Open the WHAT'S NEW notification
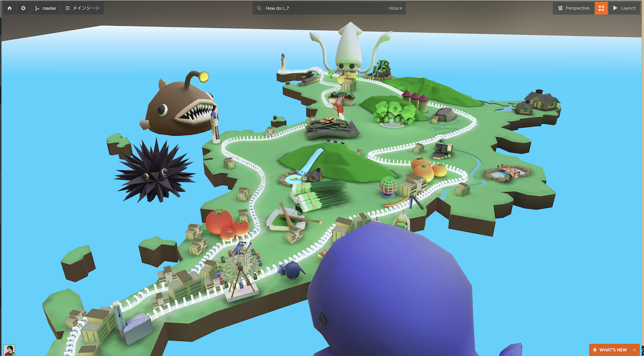Screen dimensions: 644x356 [x=610, y=350]
